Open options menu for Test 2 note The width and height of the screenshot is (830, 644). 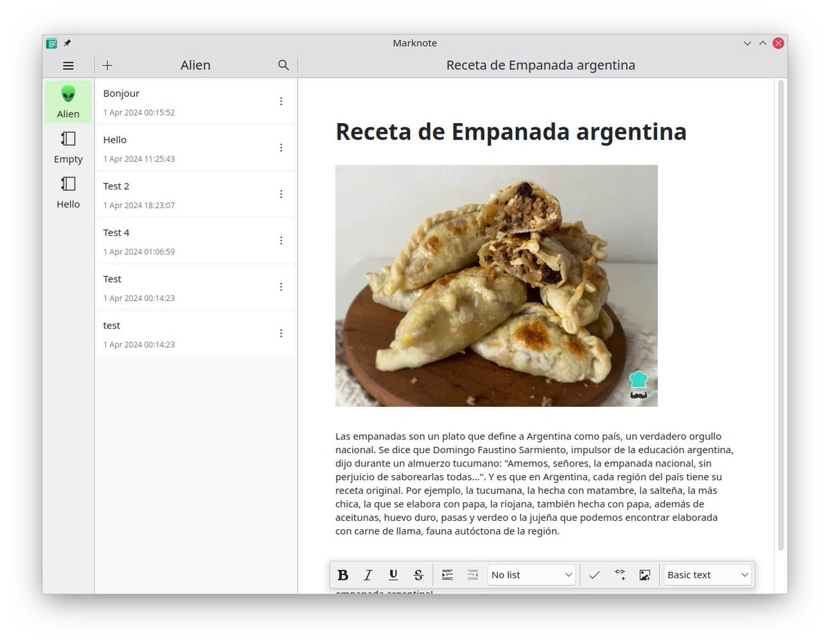tap(281, 194)
